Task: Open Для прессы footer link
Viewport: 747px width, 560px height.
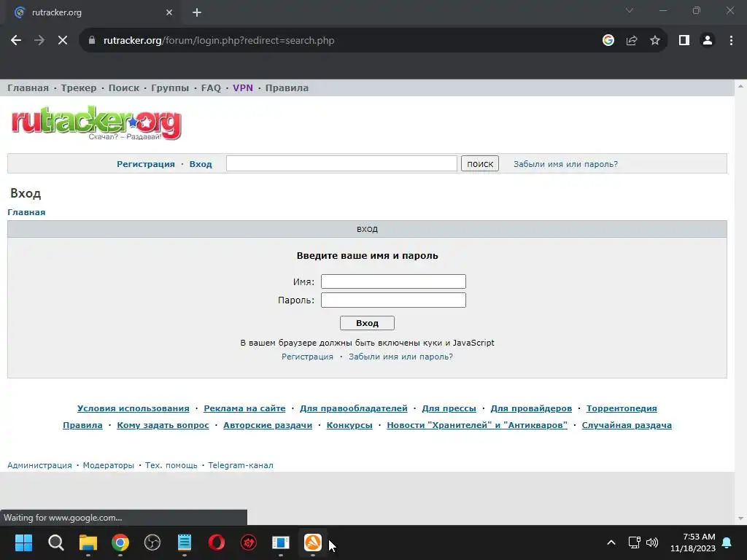Action: coord(449,408)
